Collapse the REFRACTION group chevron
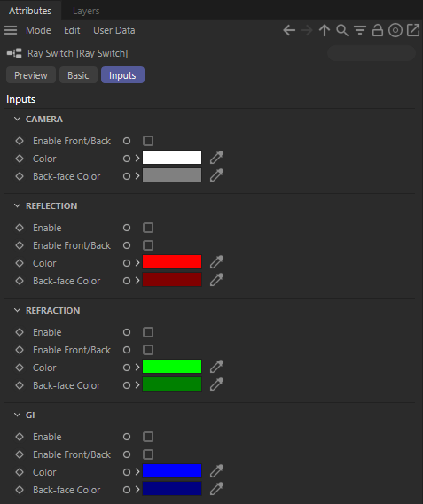Viewport: 423px width, 504px height. tap(17, 310)
